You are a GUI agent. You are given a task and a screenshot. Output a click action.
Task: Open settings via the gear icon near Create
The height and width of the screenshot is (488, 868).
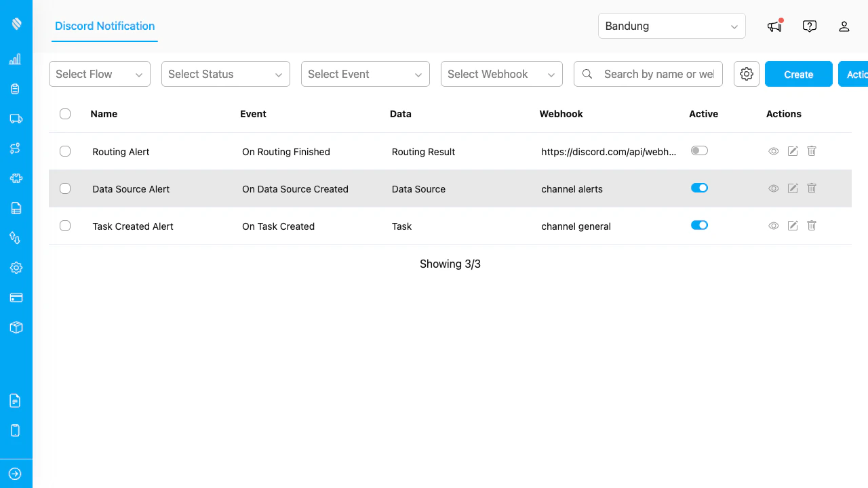(x=747, y=74)
